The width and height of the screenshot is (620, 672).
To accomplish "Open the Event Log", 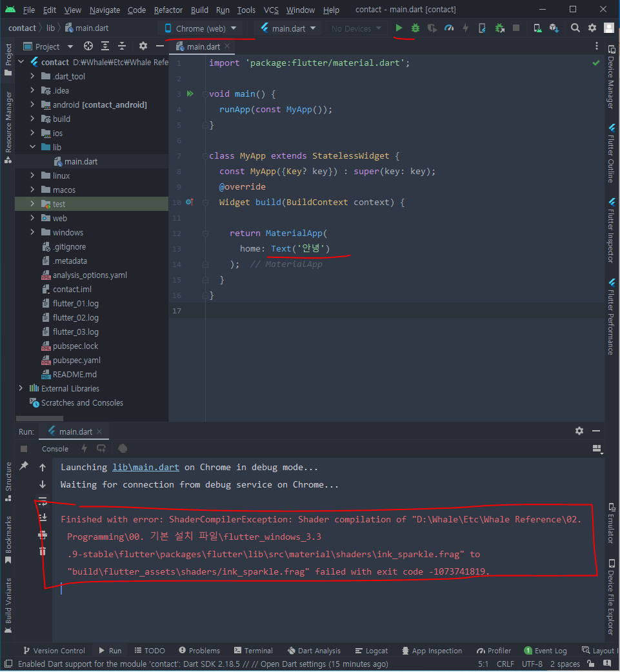I will [545, 651].
